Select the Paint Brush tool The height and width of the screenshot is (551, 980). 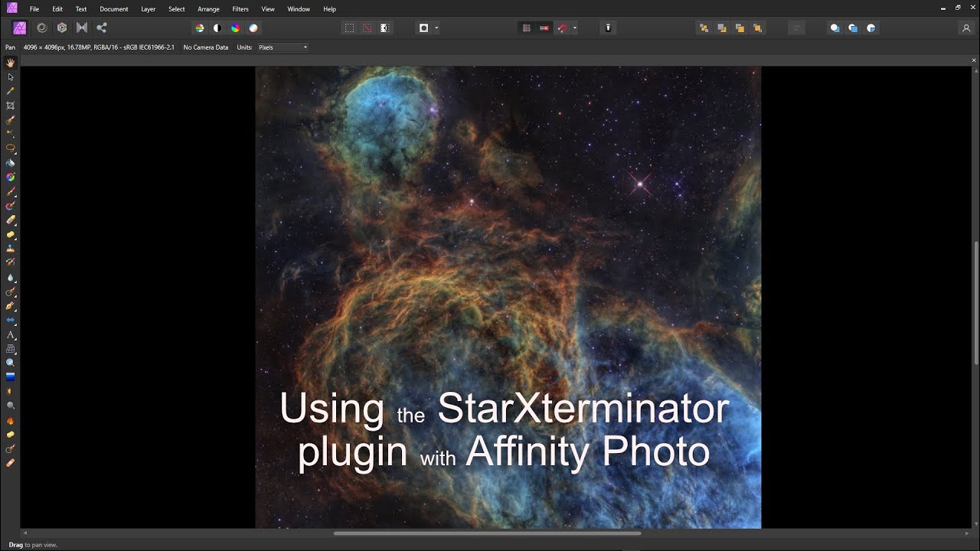click(x=11, y=191)
